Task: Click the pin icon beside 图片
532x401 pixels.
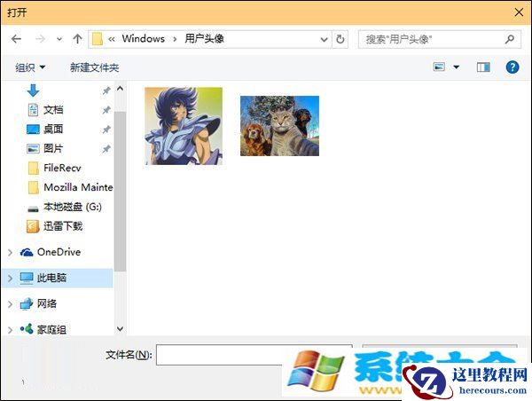Action: point(106,148)
